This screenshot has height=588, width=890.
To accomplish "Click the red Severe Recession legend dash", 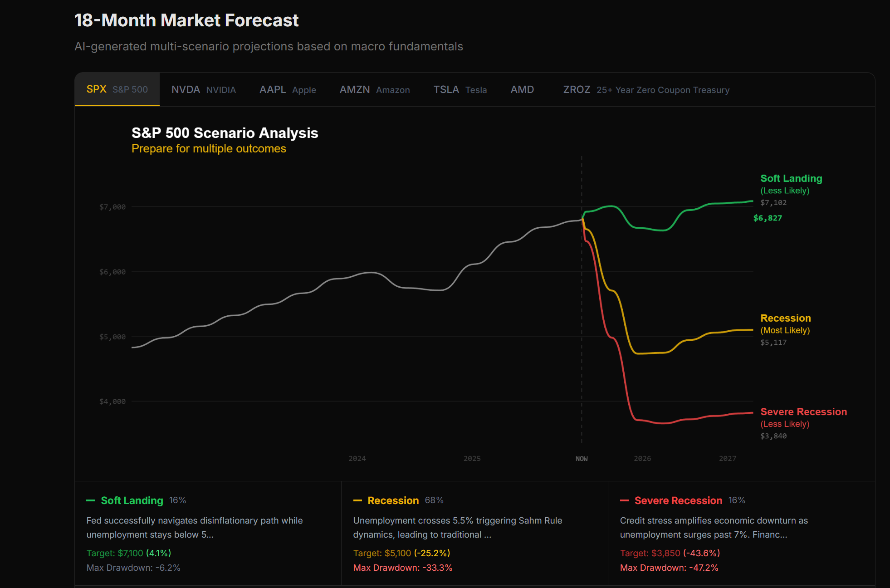I will click(x=624, y=500).
